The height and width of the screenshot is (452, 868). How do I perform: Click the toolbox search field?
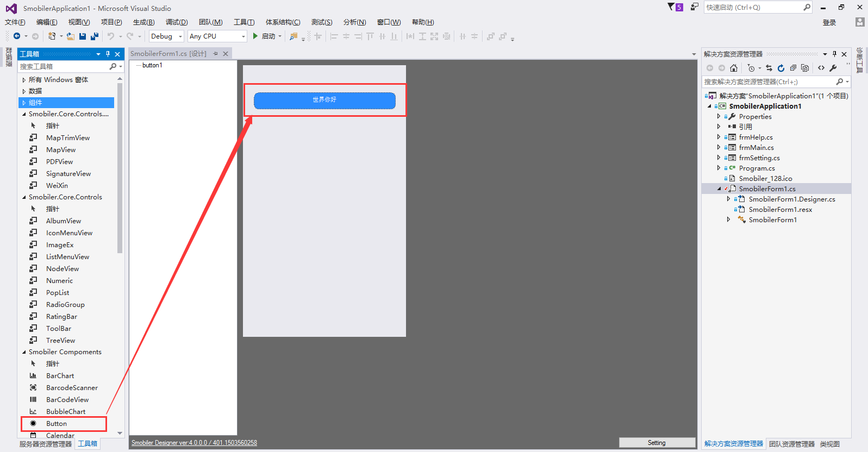64,66
